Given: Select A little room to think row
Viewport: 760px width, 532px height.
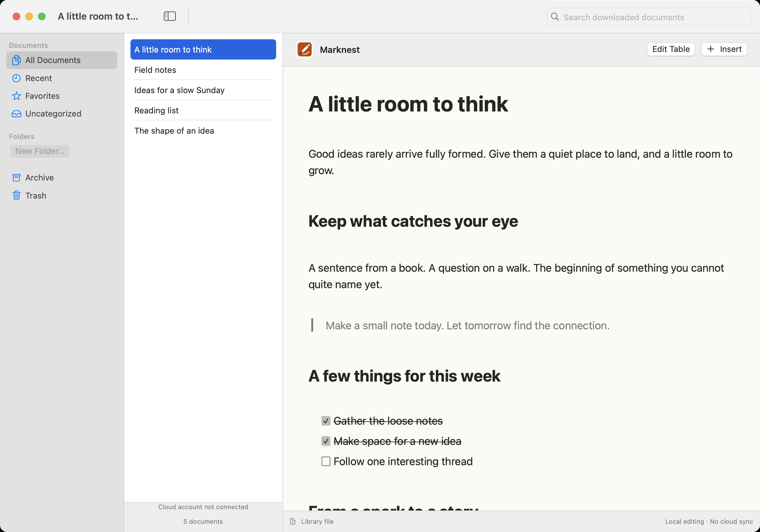Looking at the screenshot, I should [203, 49].
